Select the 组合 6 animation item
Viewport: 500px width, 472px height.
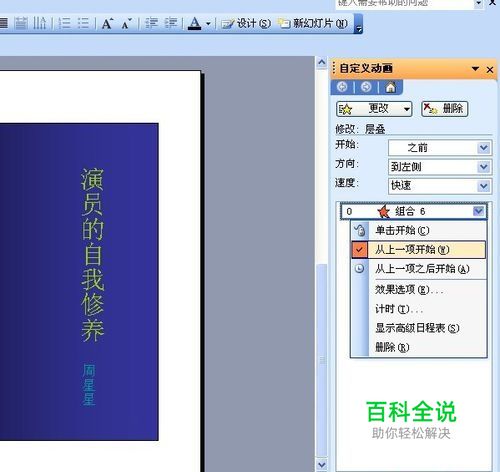coord(413,211)
